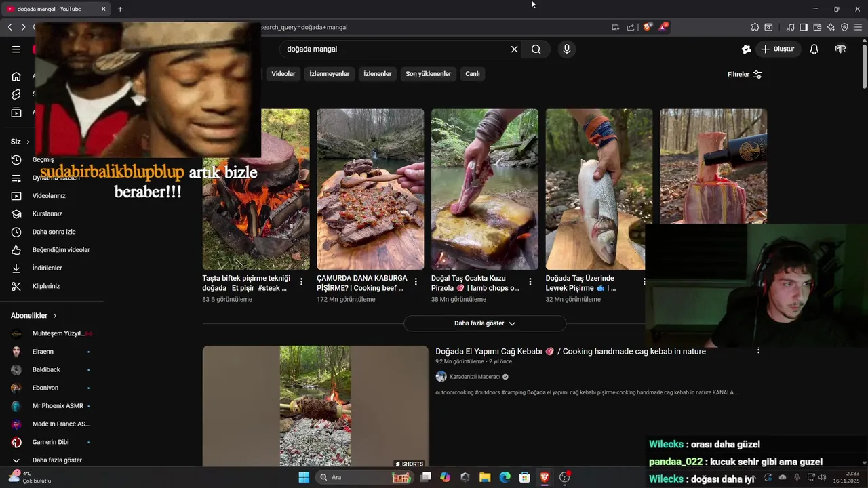Click the volume speaker in system tray

point(822,477)
